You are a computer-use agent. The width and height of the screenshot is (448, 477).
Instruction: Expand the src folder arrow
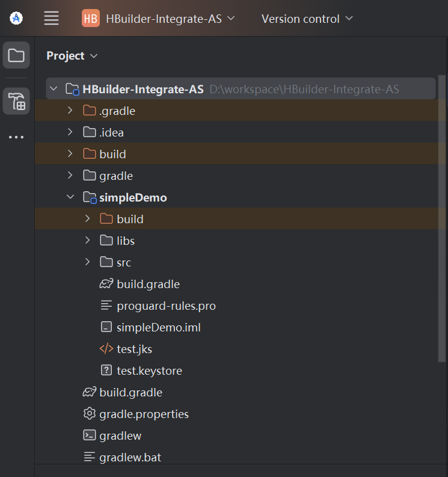(x=87, y=262)
